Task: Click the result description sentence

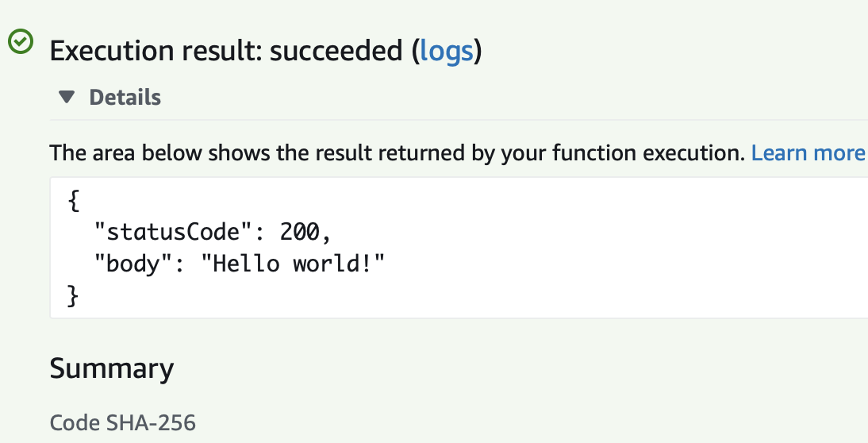Action: [x=398, y=153]
